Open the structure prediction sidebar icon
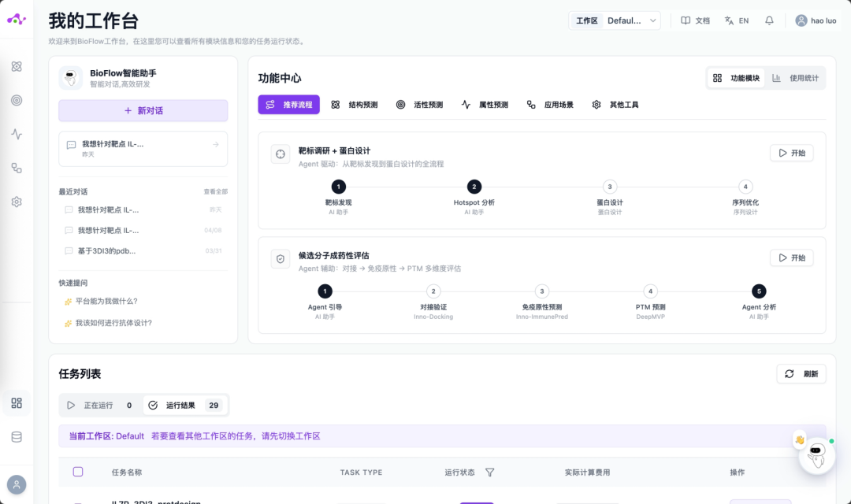851x504 pixels. [17, 66]
